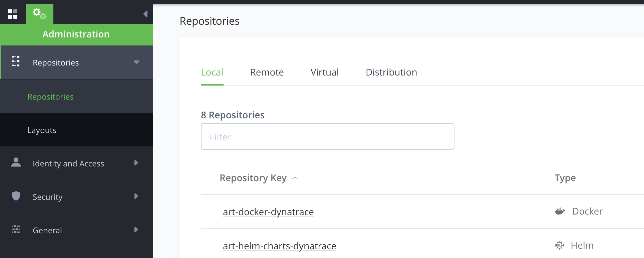Screen dimensions: 644x258
Task: Click the Identity and Access person icon
Action: coord(16,162)
